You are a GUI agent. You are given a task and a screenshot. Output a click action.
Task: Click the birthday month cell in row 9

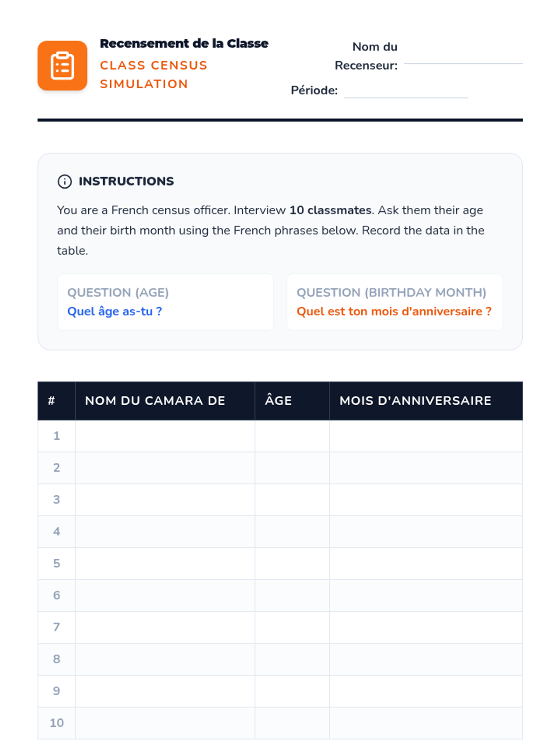pyautogui.click(x=426, y=691)
